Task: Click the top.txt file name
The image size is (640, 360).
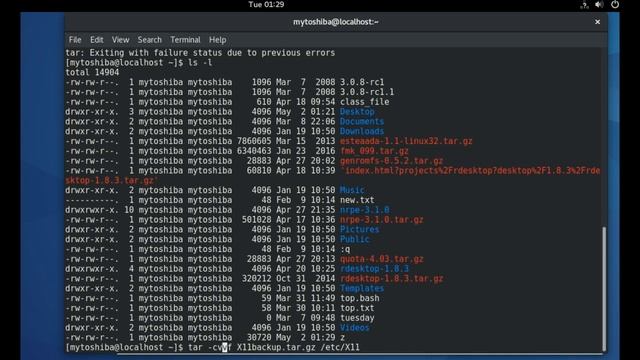Action: 357,308
